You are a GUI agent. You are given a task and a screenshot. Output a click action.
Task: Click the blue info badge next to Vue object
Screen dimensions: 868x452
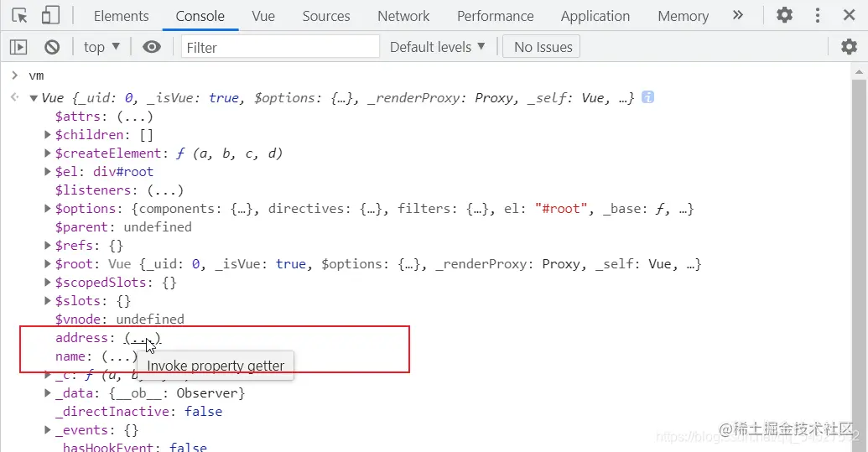click(x=647, y=97)
